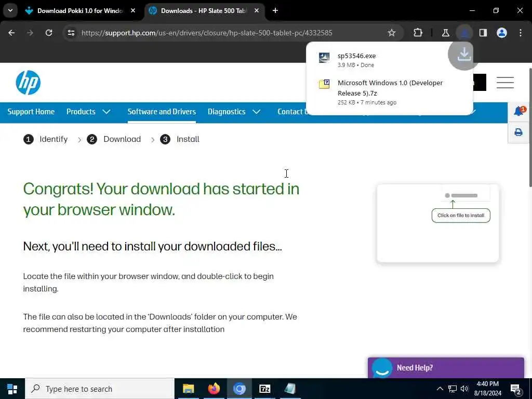
Task: Open the Chrome profile avatar
Action: tap(502, 33)
